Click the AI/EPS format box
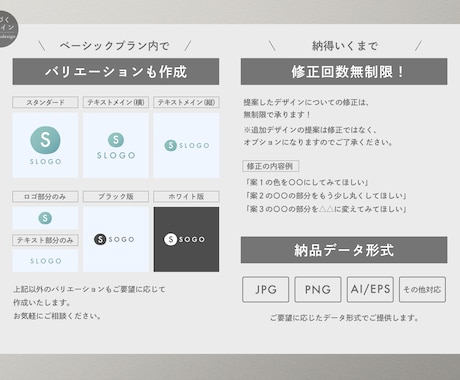This screenshot has width=460, height=380. coord(370,289)
